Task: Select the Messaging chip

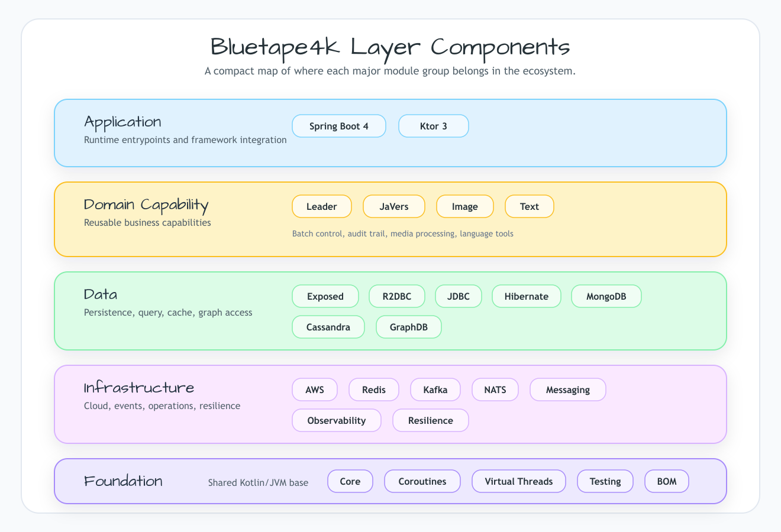Action: 568,390
